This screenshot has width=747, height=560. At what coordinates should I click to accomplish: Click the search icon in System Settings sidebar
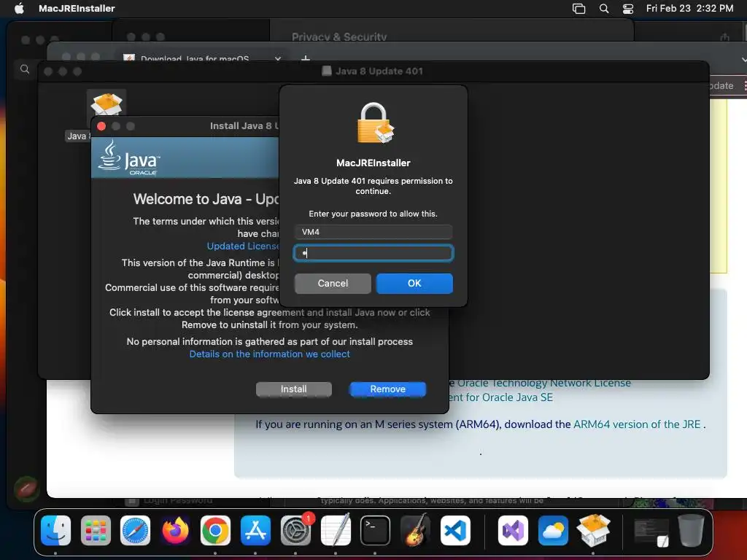(x=25, y=69)
